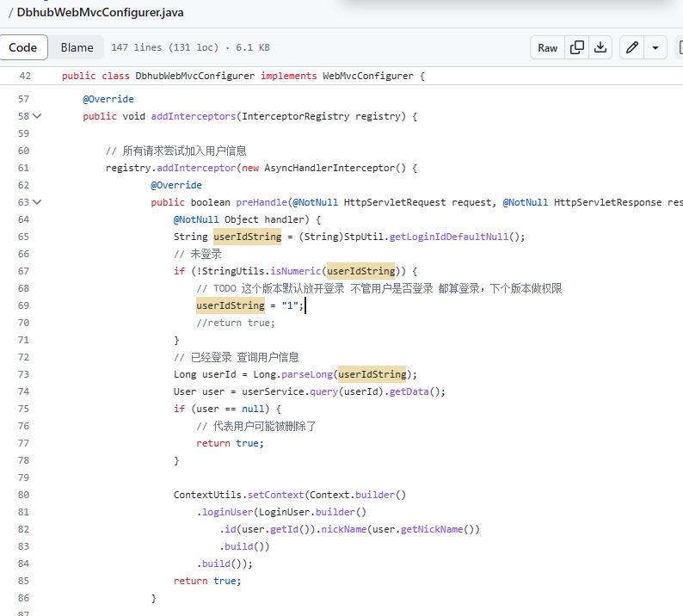This screenshot has width=683, height=616.
Task: Edit this file pencil icon
Action: [x=632, y=47]
